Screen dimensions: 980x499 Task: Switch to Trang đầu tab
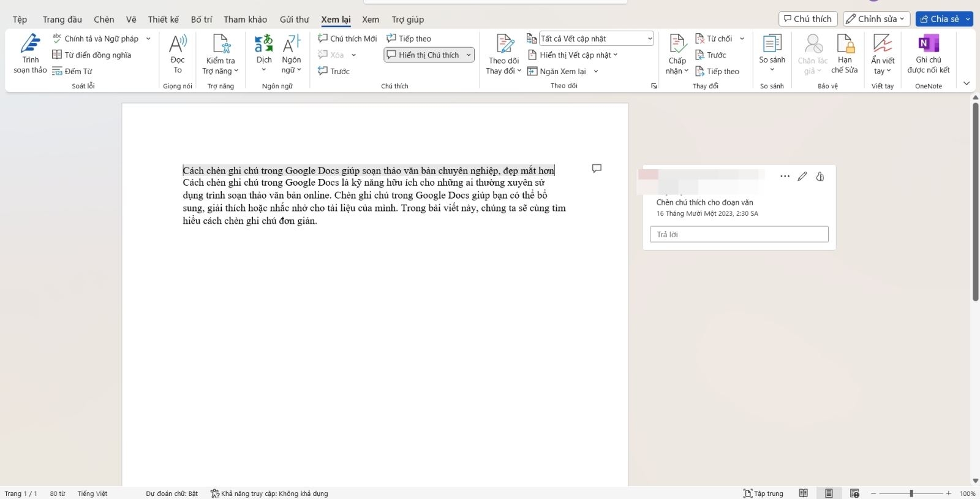[x=62, y=20]
